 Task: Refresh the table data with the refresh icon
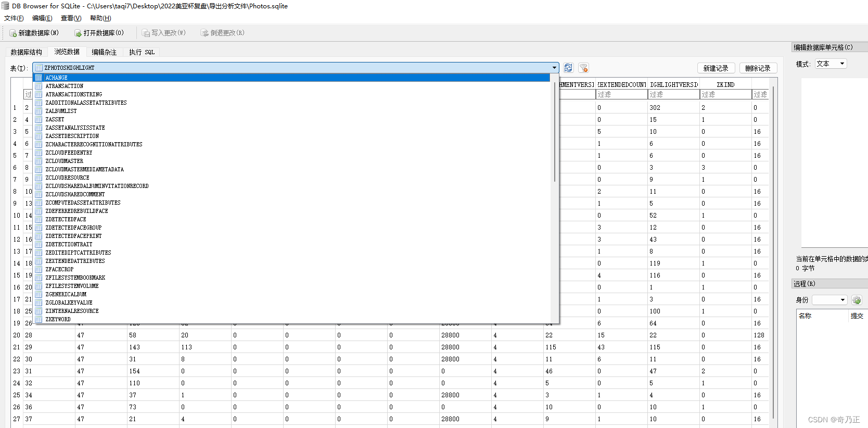pyautogui.click(x=568, y=68)
